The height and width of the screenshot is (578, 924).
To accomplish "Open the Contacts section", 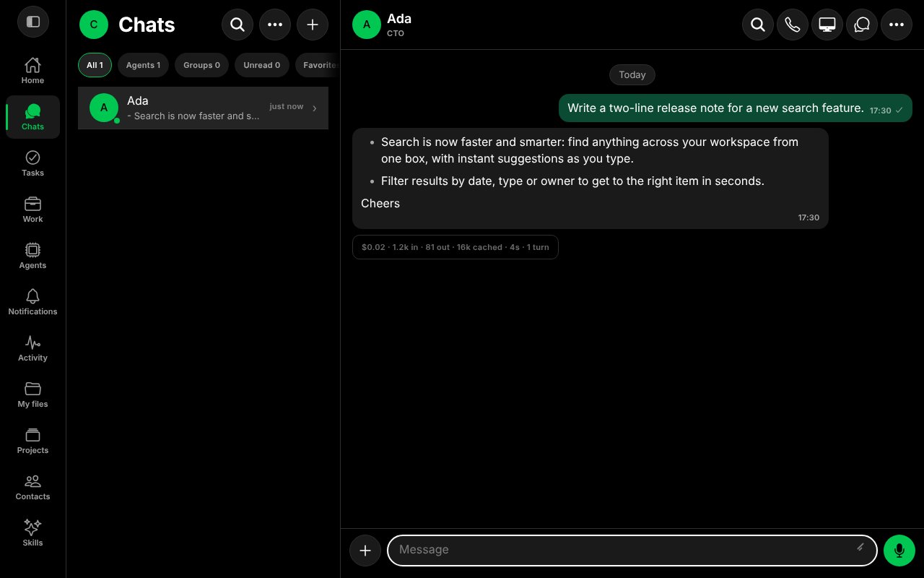I will click(32, 487).
